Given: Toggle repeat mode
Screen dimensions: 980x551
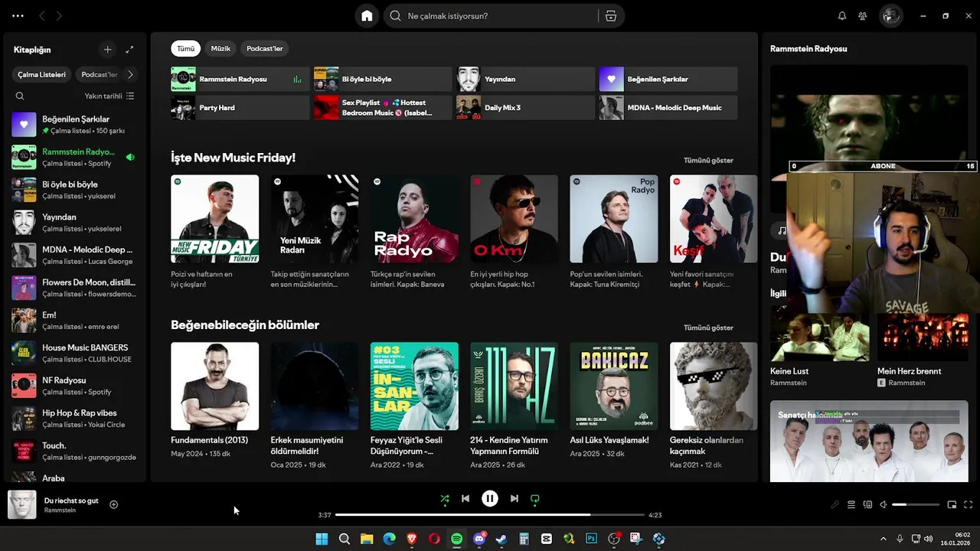Looking at the screenshot, I should [x=535, y=498].
